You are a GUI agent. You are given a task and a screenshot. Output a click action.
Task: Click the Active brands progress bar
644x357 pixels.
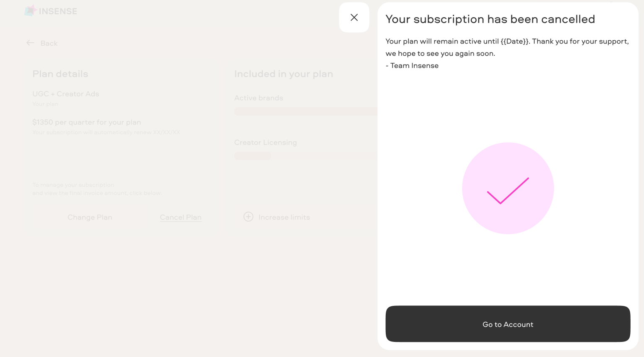click(x=306, y=111)
